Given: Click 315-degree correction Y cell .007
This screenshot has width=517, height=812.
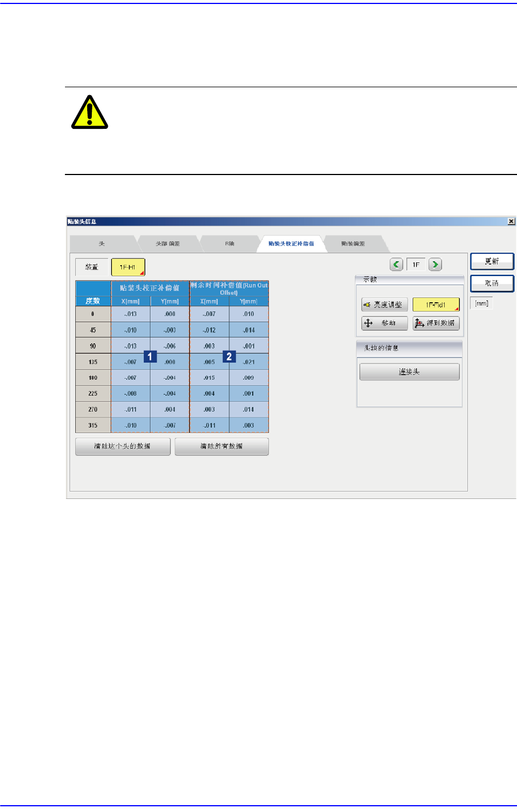Looking at the screenshot, I should tap(170, 425).
